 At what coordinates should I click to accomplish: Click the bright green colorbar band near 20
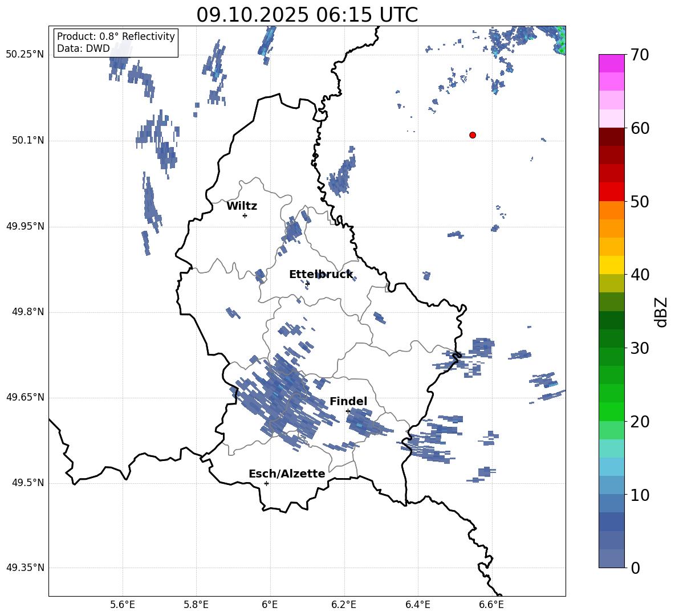click(611, 411)
